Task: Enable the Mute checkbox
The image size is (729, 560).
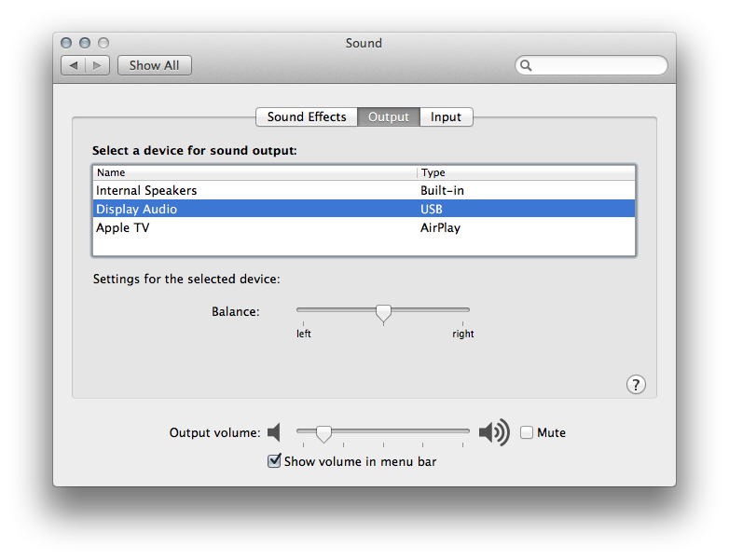Action: (528, 432)
